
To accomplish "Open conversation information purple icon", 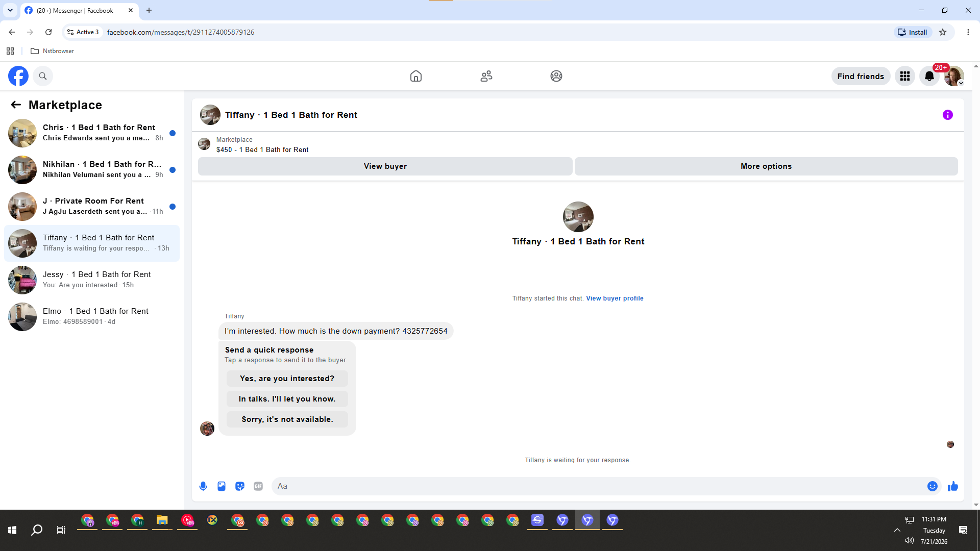I will (948, 115).
